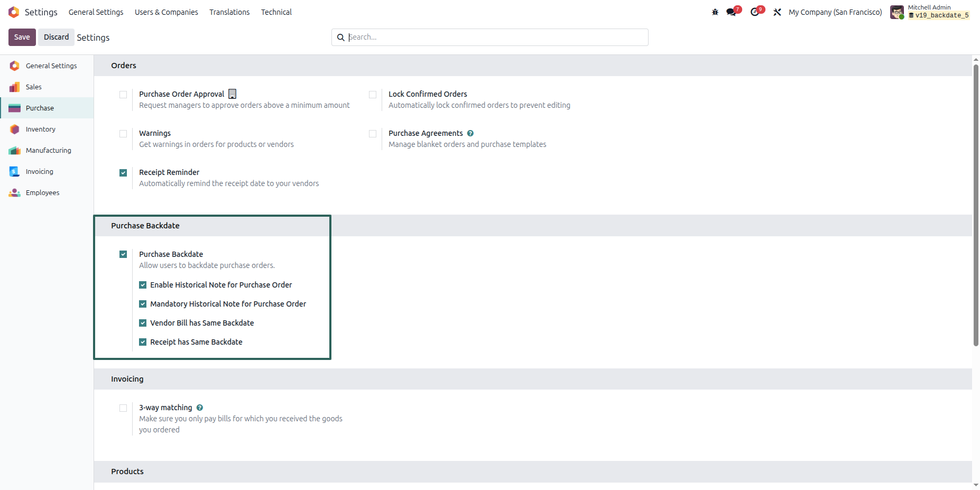Enable the 3-way matching checkbox
The height and width of the screenshot is (490, 980).
click(123, 408)
